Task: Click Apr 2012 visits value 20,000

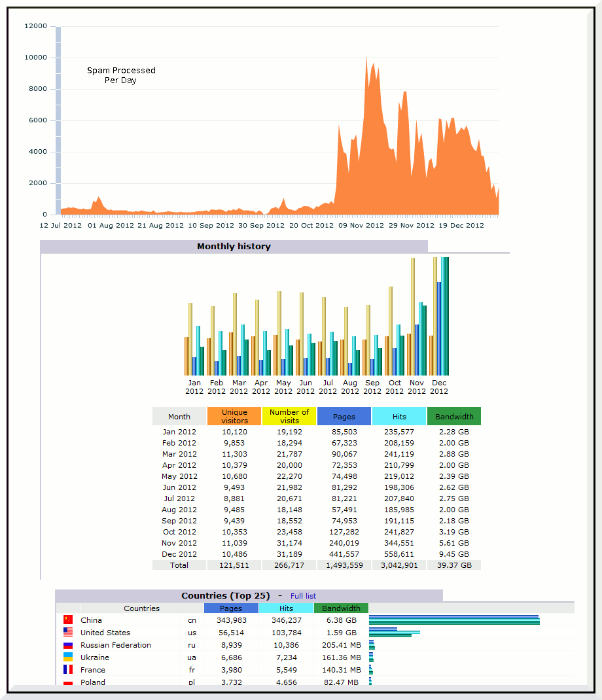Action: (x=289, y=465)
